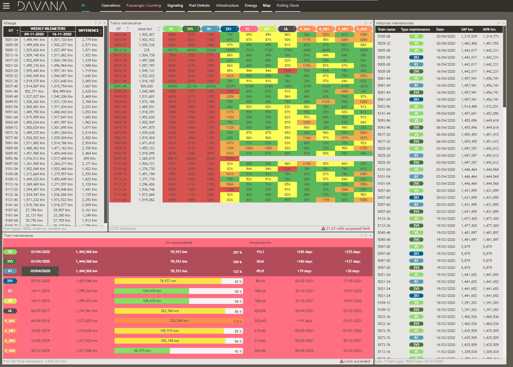This screenshot has height=367, width=513.
Task: Close the Trains maintenance panel
Action: pos(370,23)
